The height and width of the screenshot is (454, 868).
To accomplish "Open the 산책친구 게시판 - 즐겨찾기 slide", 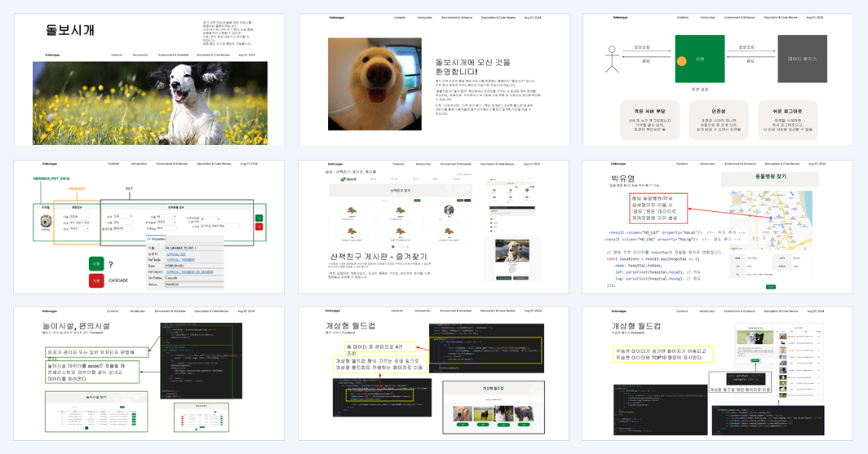I will pyautogui.click(x=433, y=227).
